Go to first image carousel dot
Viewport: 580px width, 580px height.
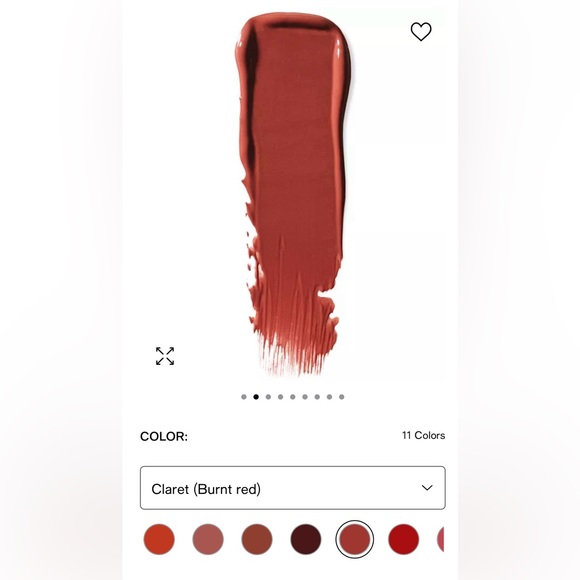(244, 397)
